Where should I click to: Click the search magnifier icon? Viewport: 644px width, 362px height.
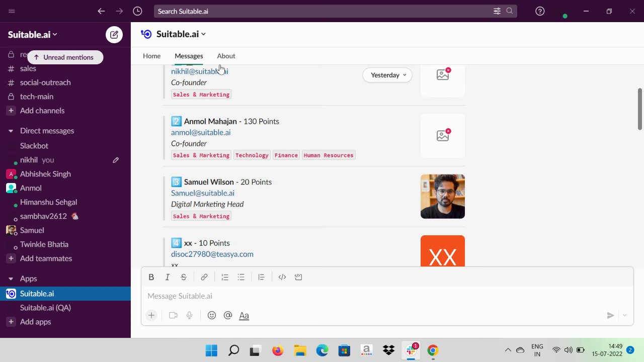click(x=510, y=11)
